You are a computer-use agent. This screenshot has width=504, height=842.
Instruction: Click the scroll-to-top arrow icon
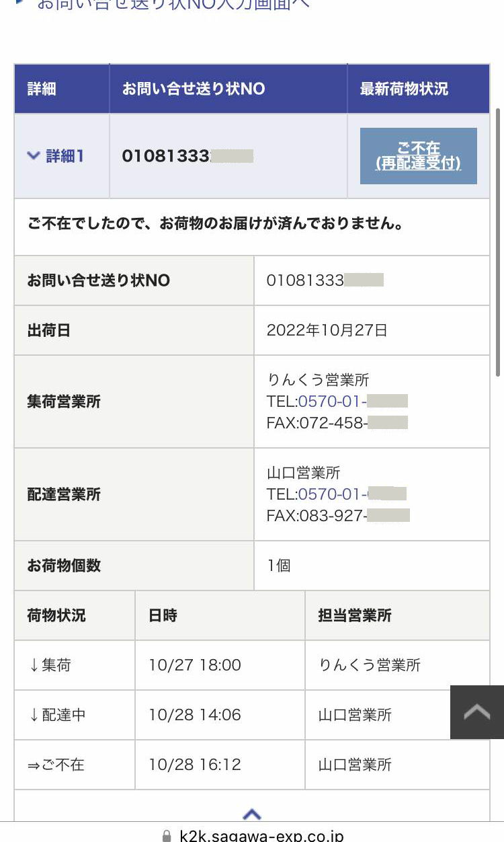point(477,712)
